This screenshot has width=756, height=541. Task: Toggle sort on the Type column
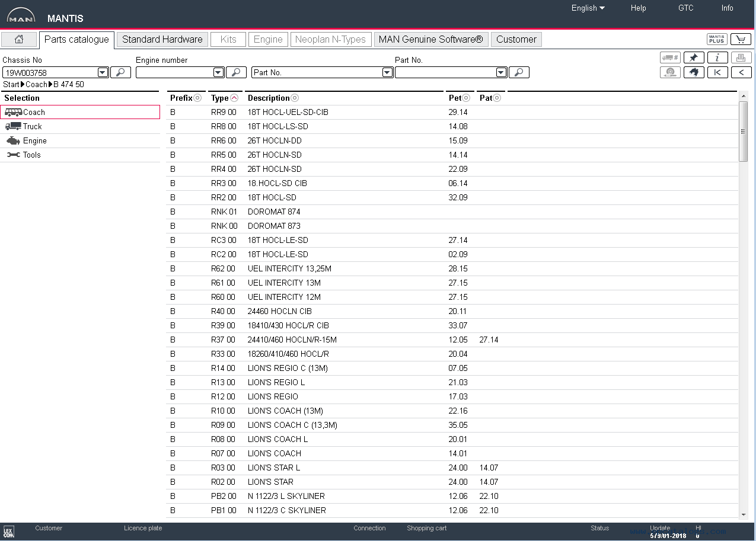pos(234,98)
